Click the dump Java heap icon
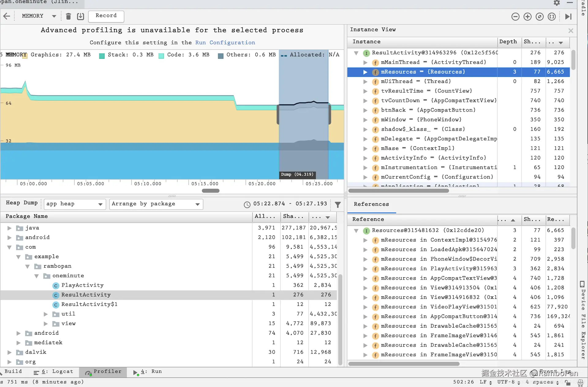Viewport: 588px width, 387px height. (80, 16)
